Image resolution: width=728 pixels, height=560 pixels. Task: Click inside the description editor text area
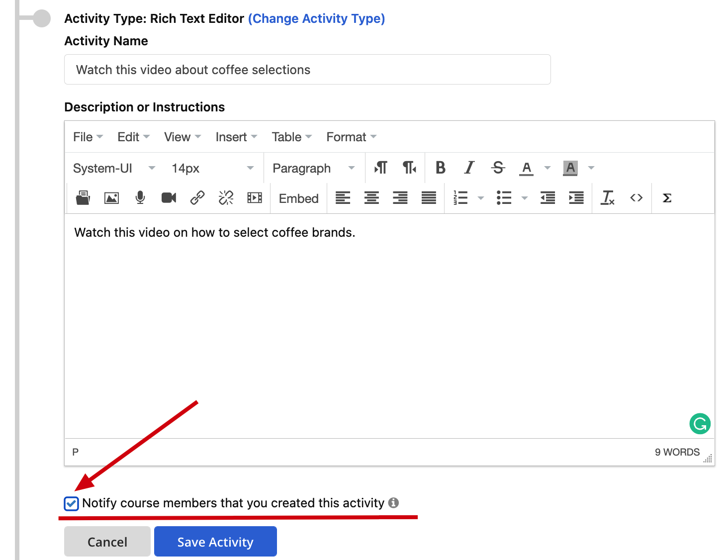click(x=389, y=326)
